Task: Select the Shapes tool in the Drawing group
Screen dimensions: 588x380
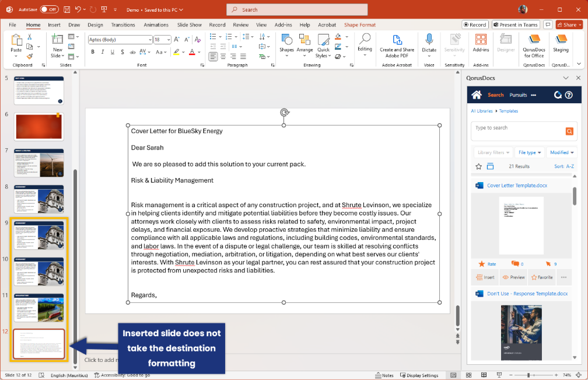Action: click(286, 46)
